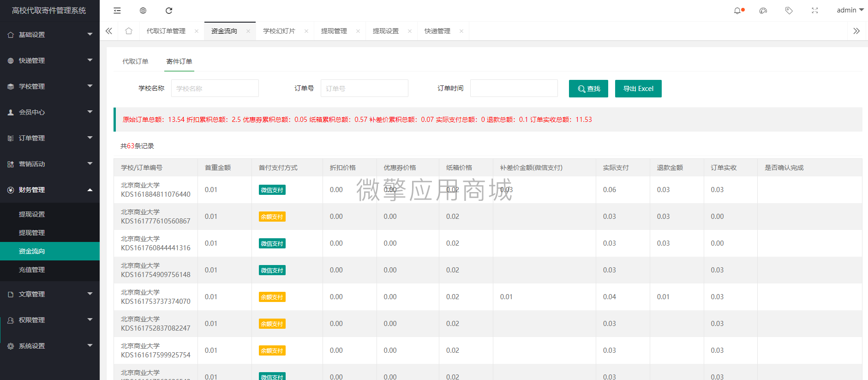Collapse the 财务管理 sidebar menu
The height and width of the screenshot is (380, 868).
pos(50,190)
